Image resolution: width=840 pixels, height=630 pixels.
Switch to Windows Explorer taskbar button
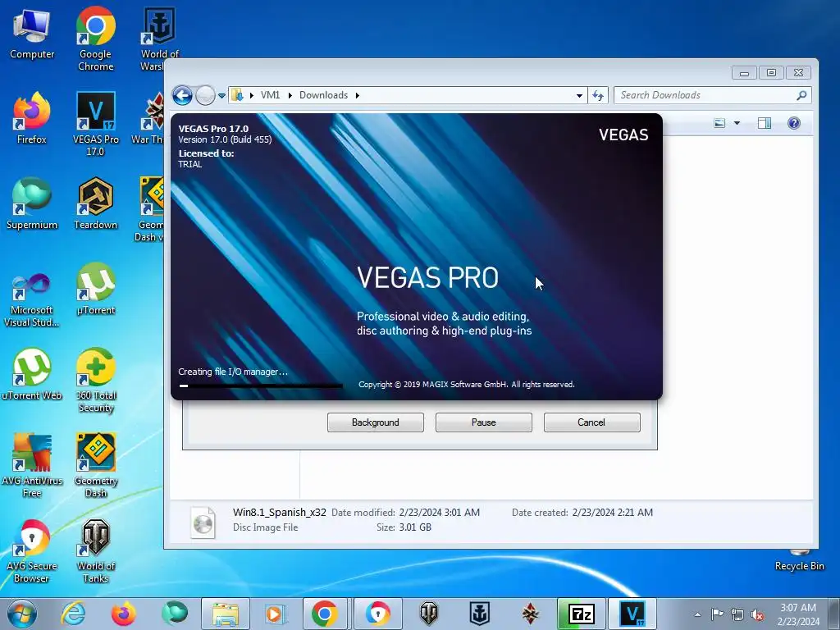pos(226,614)
